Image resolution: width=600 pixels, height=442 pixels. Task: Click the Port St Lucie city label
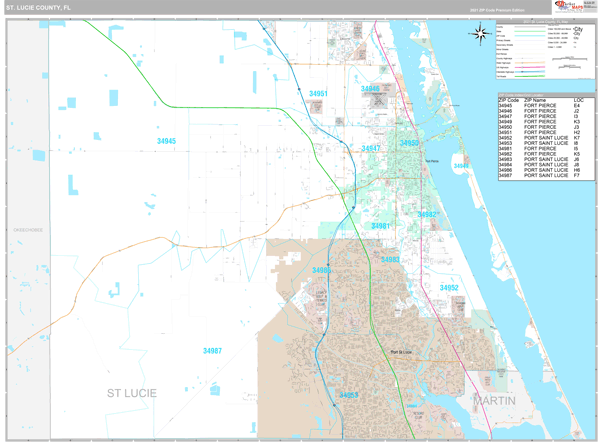400,352
